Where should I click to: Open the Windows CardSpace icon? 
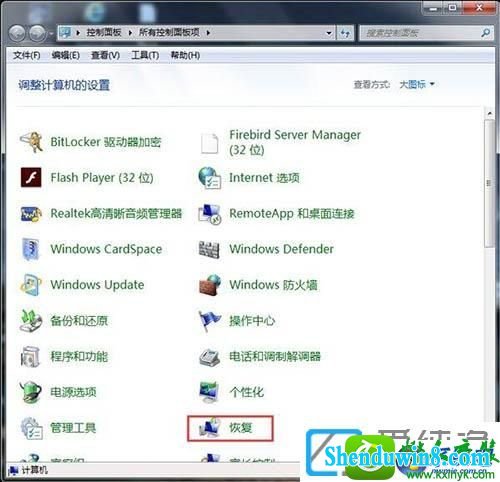pos(31,249)
